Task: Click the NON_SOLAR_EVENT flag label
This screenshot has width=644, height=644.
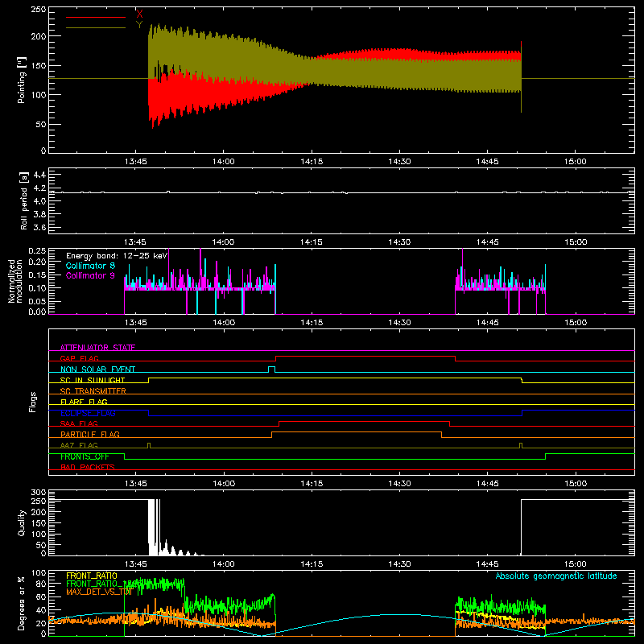Action: pyautogui.click(x=97, y=369)
